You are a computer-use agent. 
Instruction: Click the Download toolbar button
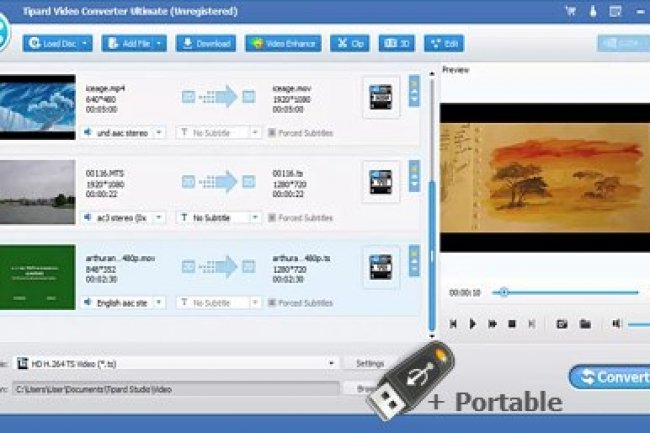[x=206, y=43]
